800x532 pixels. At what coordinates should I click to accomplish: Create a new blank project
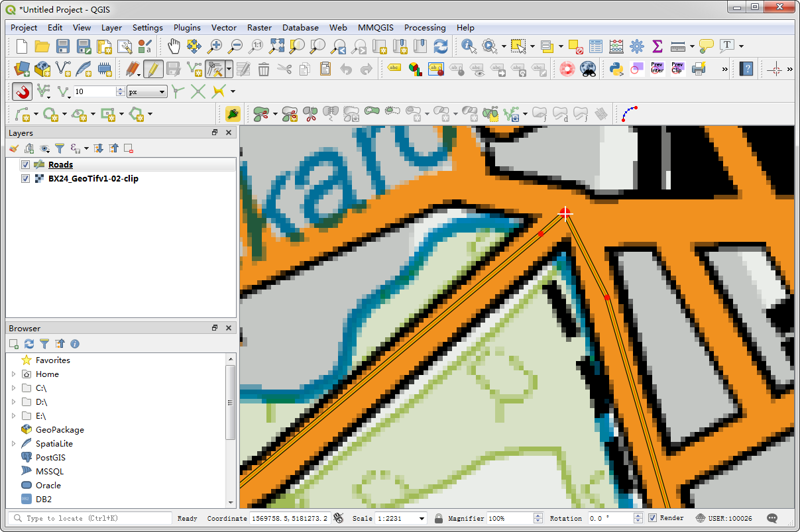[22, 46]
